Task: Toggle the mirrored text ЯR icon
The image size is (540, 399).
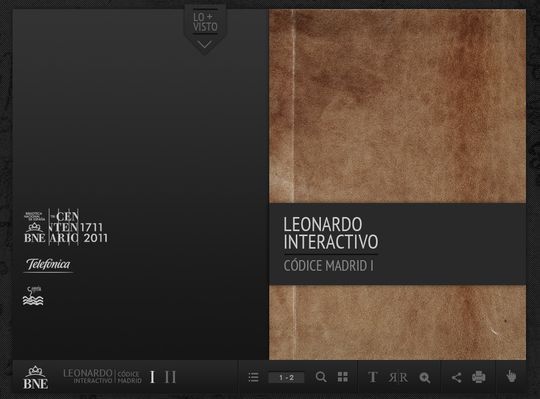Action: pos(398,377)
